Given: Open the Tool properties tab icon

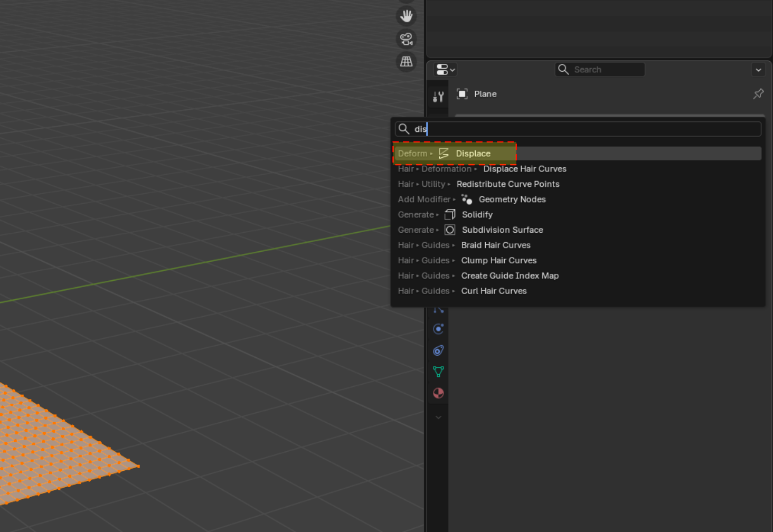Looking at the screenshot, I should (438, 97).
